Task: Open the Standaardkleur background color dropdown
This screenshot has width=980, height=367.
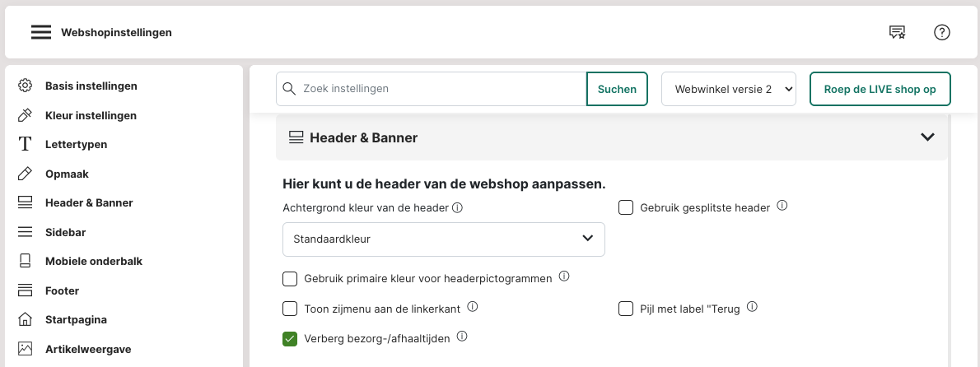Action: click(443, 239)
